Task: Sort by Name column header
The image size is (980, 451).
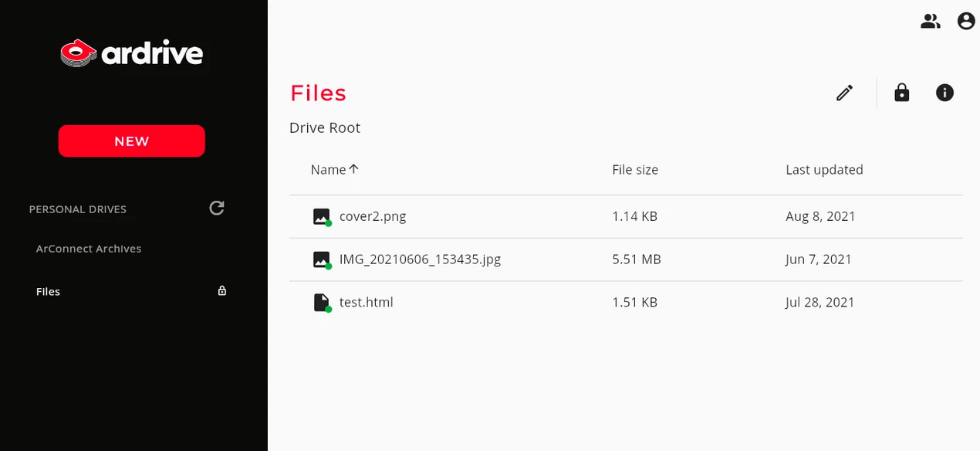Action: (328, 170)
